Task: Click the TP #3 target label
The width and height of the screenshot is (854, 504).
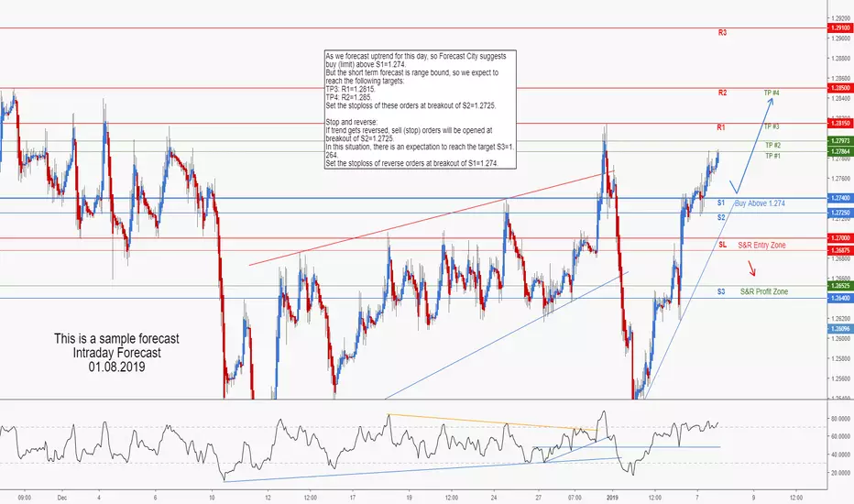Action: (772, 126)
